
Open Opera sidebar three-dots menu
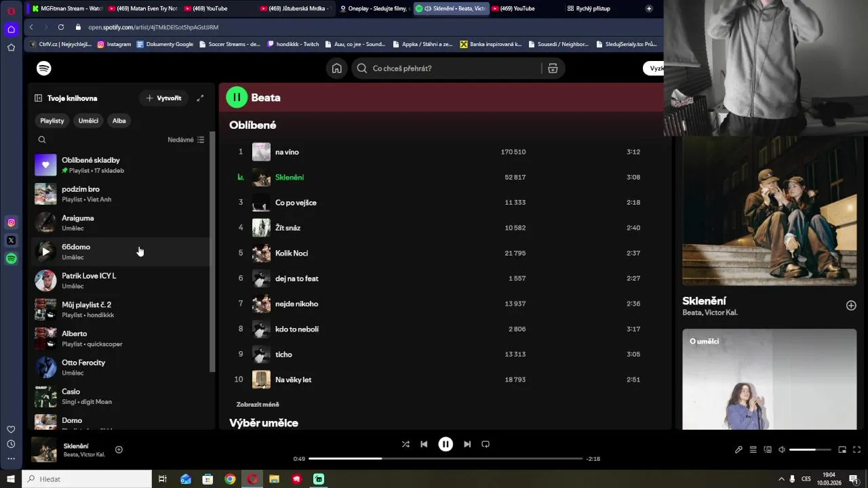[11, 459]
